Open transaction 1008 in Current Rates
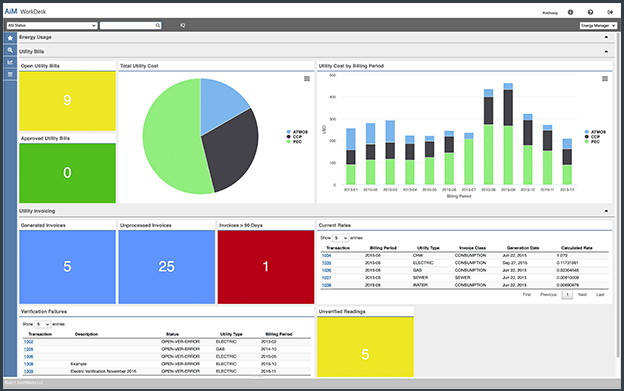This screenshot has height=391, width=624. [326, 285]
